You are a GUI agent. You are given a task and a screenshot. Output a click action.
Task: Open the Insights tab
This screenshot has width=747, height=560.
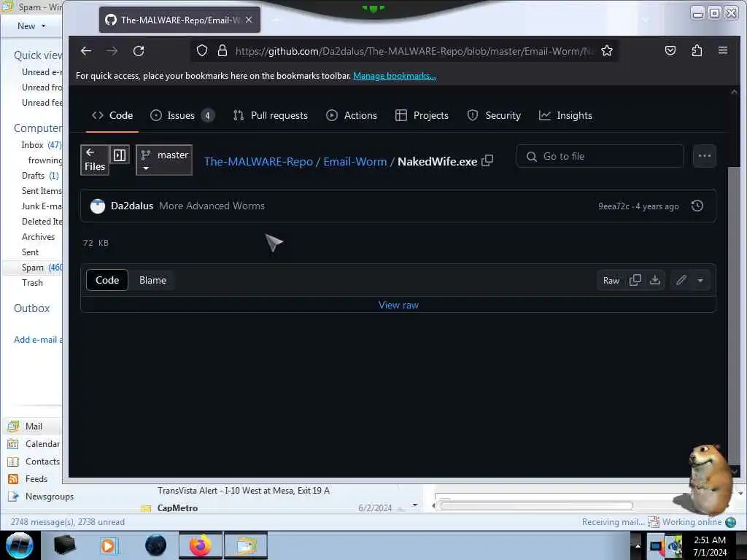[565, 115]
